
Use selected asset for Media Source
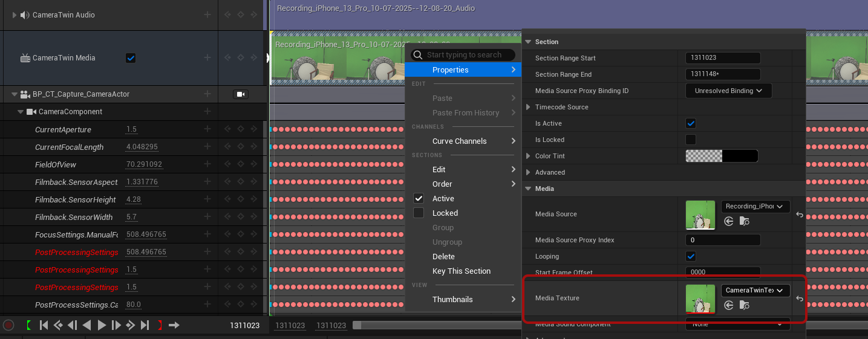click(x=728, y=222)
